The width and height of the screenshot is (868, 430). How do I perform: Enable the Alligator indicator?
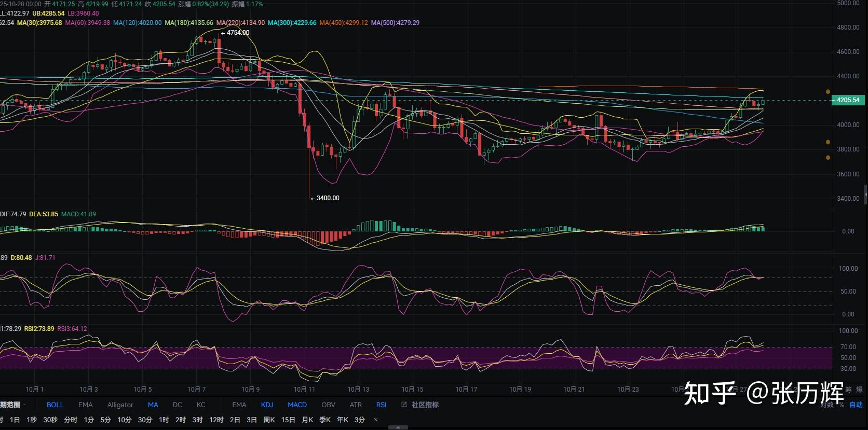(120, 405)
